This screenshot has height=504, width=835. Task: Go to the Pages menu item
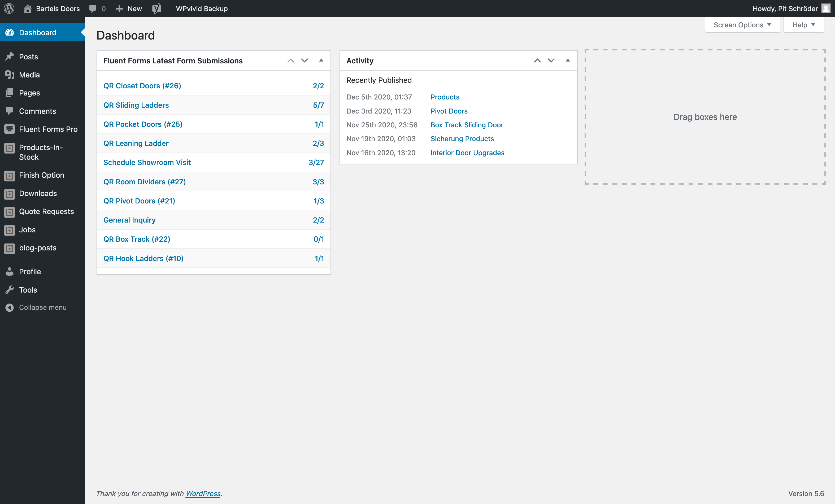pos(29,93)
